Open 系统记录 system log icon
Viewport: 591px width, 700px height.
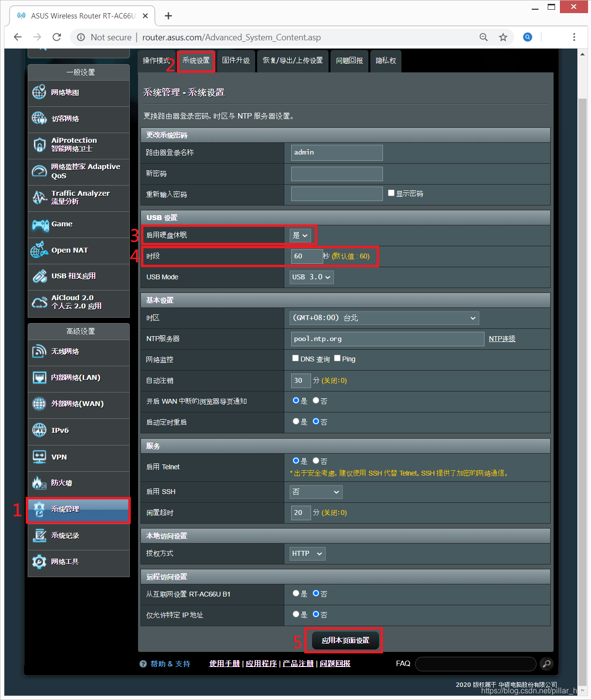[x=39, y=535]
